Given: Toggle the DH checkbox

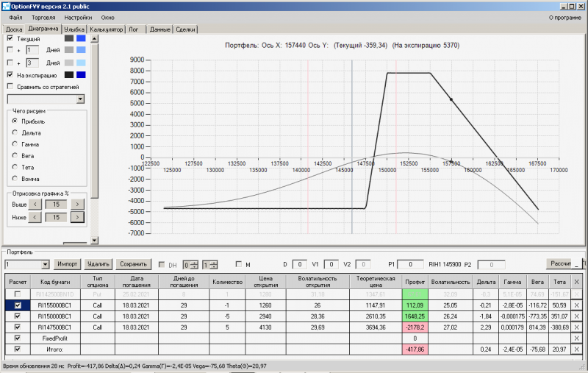Looking at the screenshot, I should pyautogui.click(x=162, y=265).
